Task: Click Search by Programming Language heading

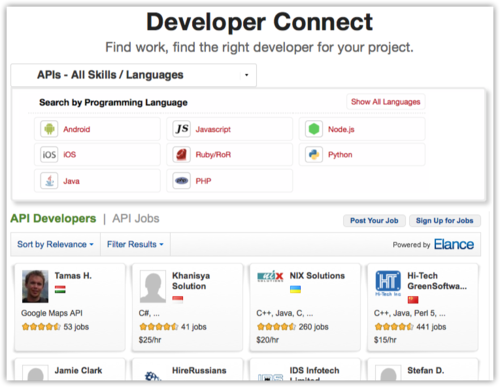Action: (x=113, y=102)
